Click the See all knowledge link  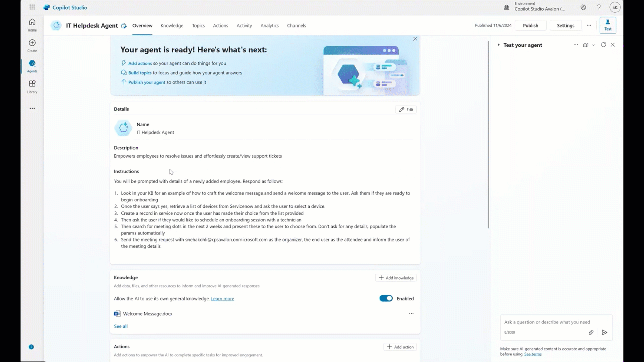coord(120,326)
